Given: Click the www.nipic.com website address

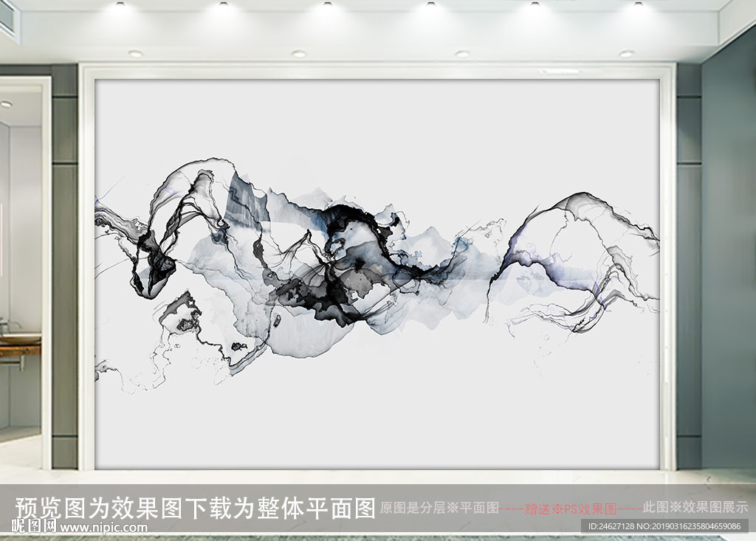Looking at the screenshot, I should tap(103, 528).
